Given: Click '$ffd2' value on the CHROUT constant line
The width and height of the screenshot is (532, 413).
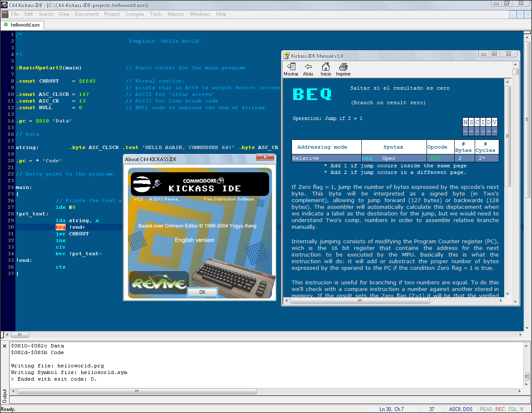Looking at the screenshot, I should [x=87, y=81].
